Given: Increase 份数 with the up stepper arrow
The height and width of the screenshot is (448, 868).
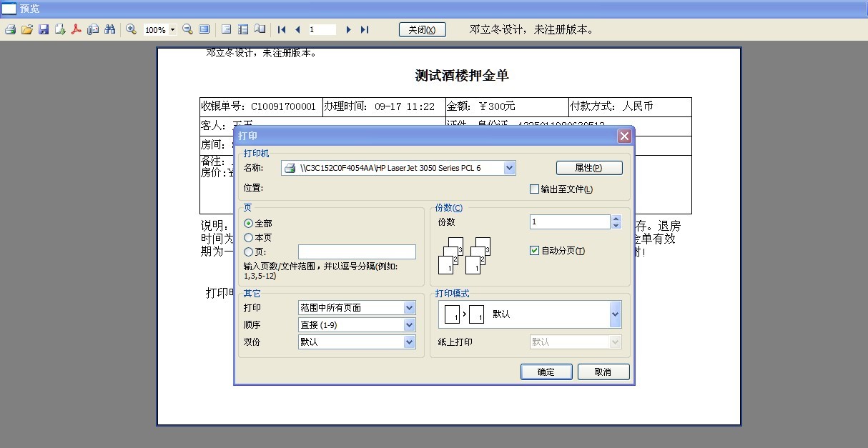Looking at the screenshot, I should coord(616,218).
